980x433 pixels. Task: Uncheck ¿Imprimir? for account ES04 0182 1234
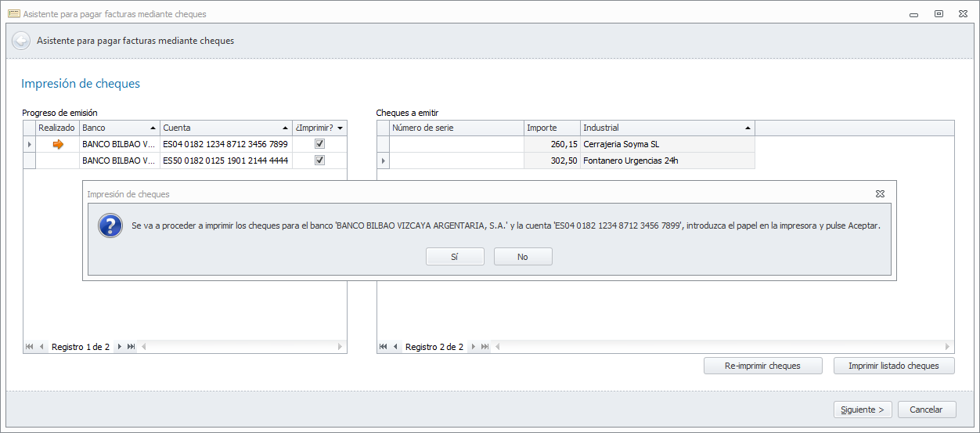tap(319, 144)
